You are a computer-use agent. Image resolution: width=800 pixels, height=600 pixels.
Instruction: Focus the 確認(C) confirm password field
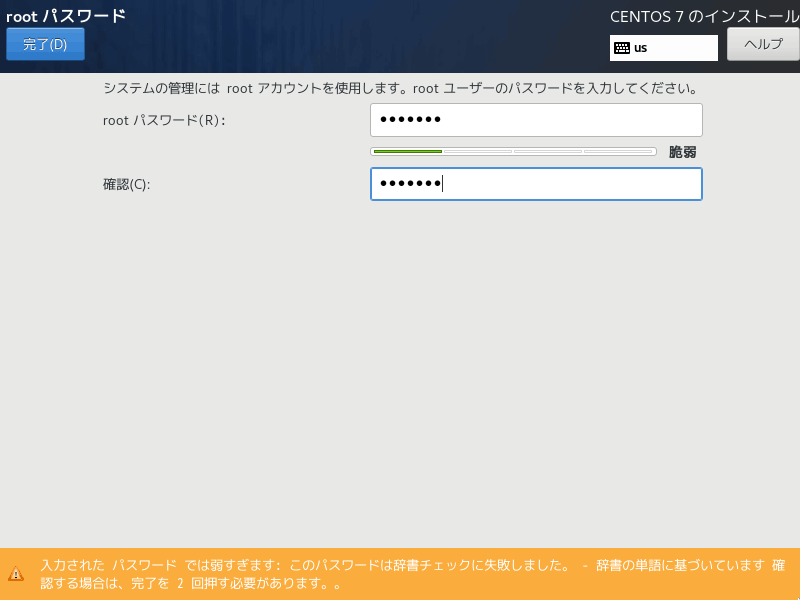pyautogui.click(x=536, y=184)
